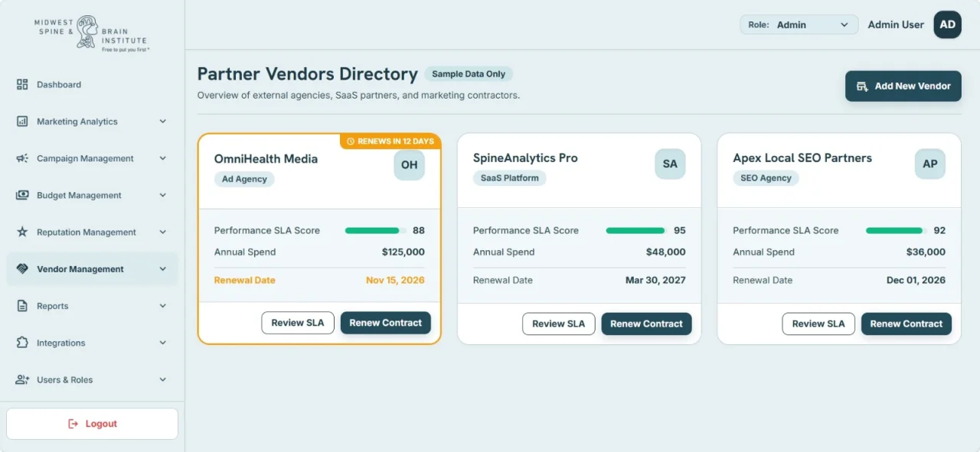The image size is (980, 452).
Task: Expand the Users & Roles chevron
Action: coord(162,379)
